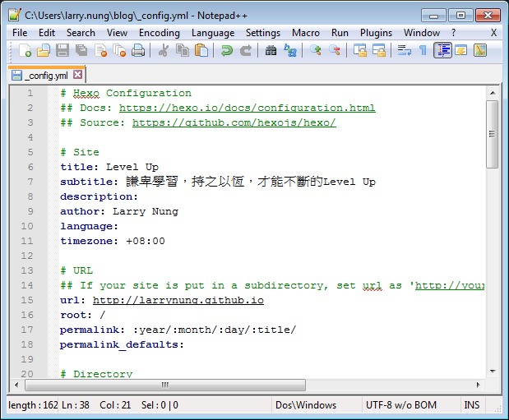
Task: Open Replace dialog icon
Action: (x=290, y=51)
